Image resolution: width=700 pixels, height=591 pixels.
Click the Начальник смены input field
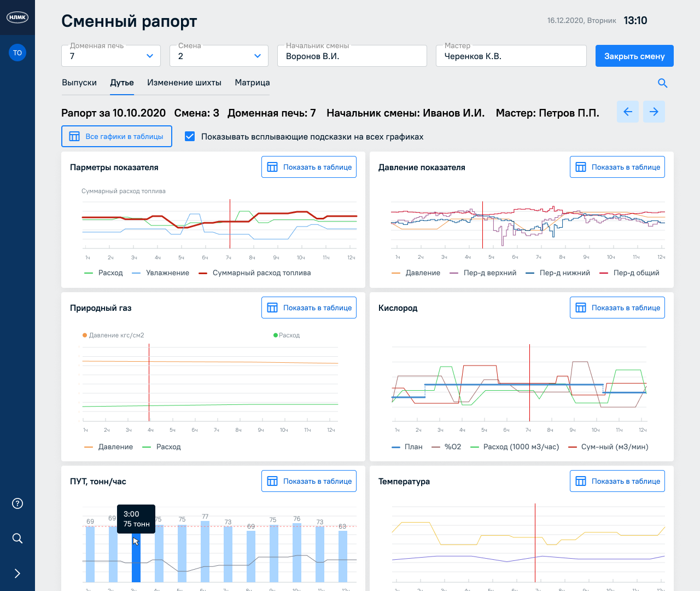coord(352,56)
